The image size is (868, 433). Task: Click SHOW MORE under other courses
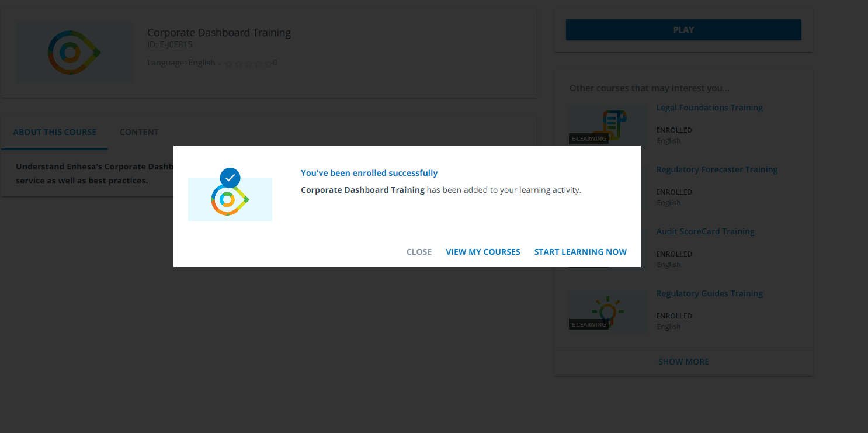tap(683, 362)
